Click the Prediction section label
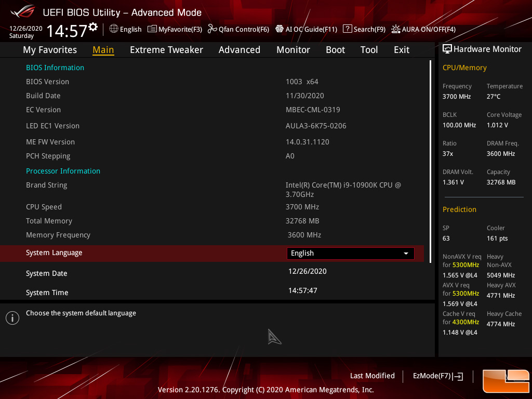Image resolution: width=532 pixels, height=399 pixels. [x=459, y=209]
